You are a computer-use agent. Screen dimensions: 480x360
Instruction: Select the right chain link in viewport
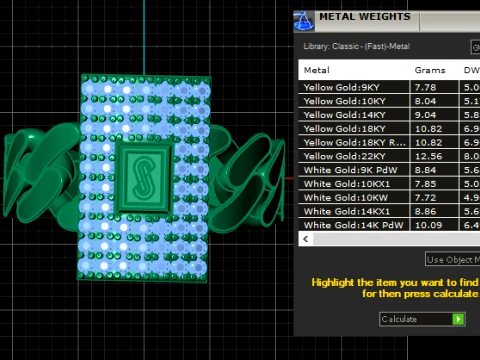point(247,180)
